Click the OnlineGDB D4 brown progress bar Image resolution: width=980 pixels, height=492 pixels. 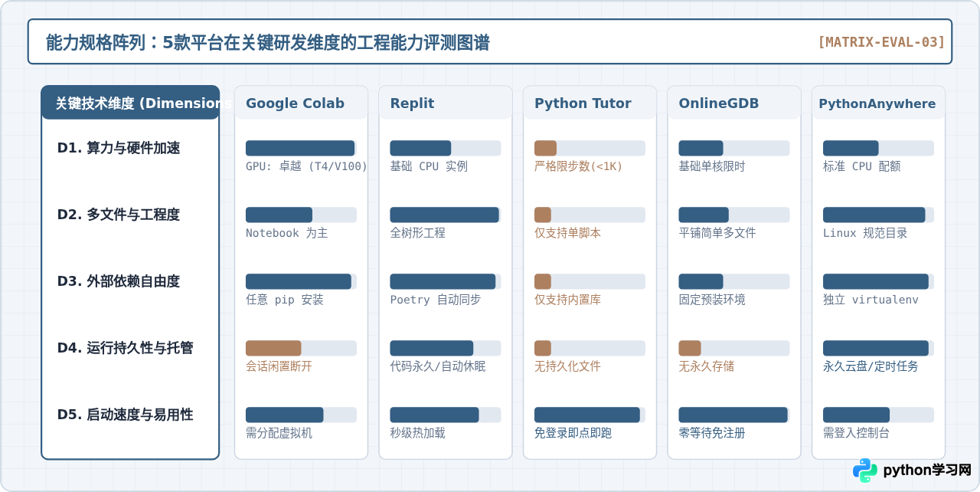tap(734, 348)
